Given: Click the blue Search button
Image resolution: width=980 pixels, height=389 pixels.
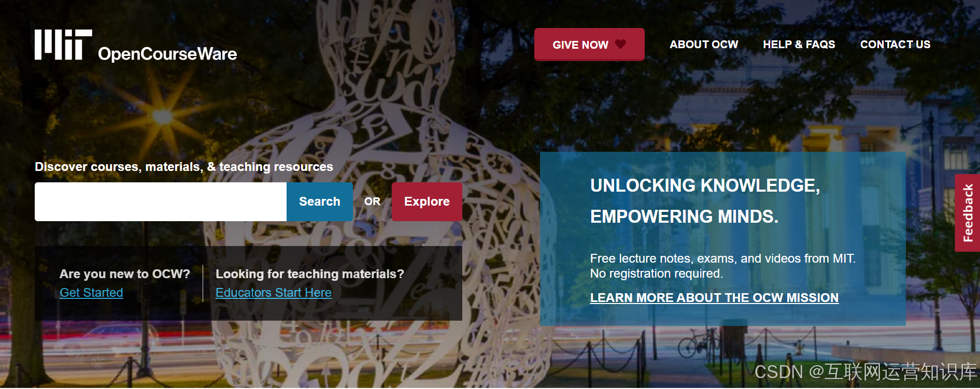Looking at the screenshot, I should pos(320,201).
